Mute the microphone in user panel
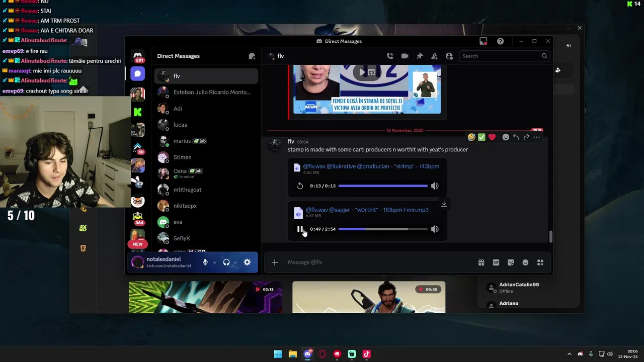 [x=205, y=262]
